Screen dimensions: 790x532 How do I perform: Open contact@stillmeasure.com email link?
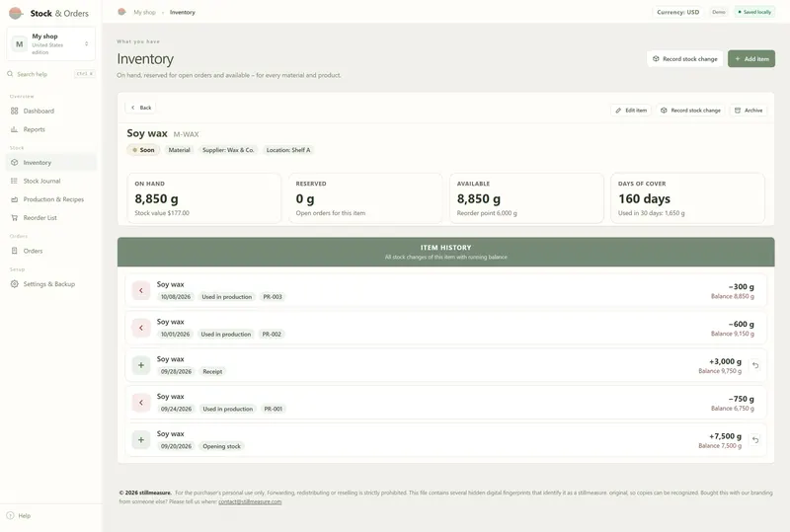pyautogui.click(x=250, y=501)
